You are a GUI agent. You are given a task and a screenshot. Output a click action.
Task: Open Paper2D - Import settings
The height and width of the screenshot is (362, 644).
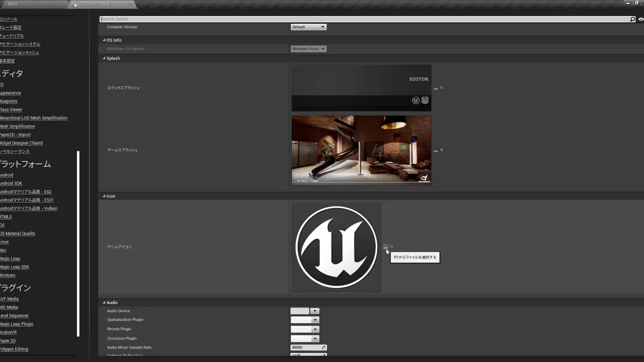pyautogui.click(x=15, y=135)
